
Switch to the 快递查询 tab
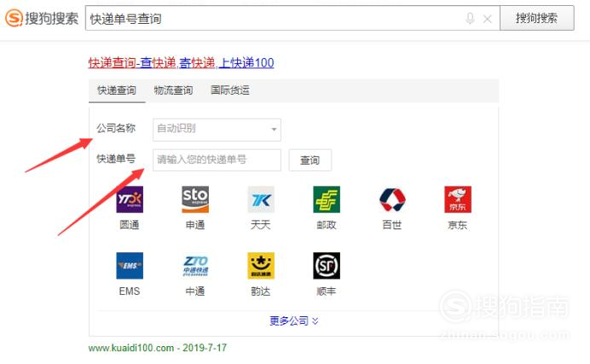coord(117,90)
